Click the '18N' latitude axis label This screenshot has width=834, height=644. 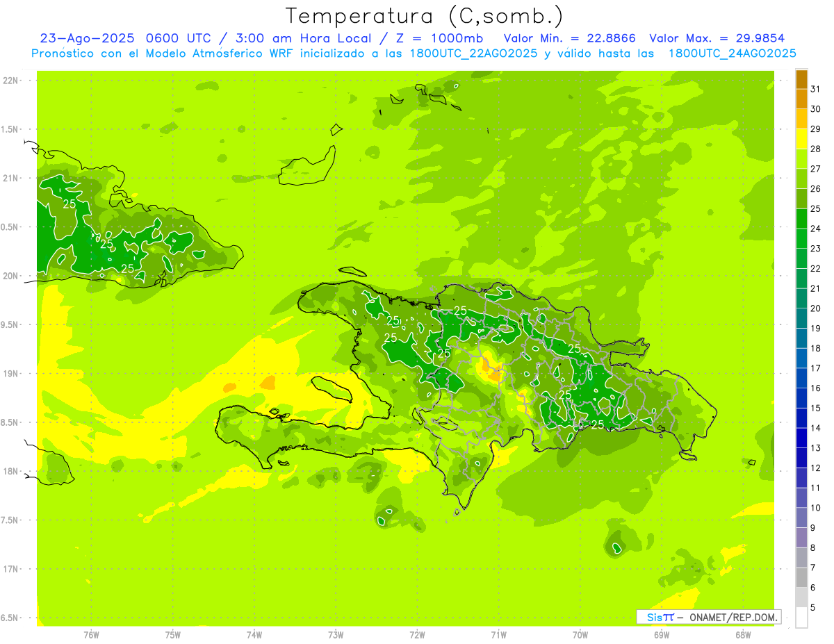coord(10,472)
